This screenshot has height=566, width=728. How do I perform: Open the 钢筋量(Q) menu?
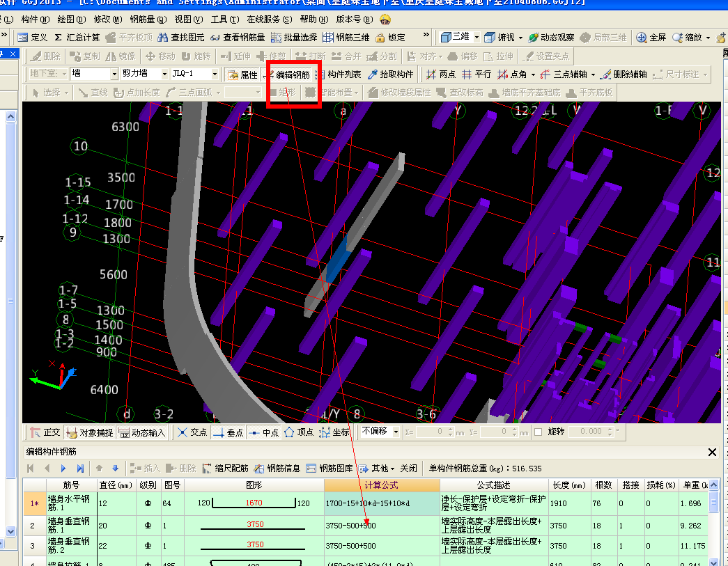coord(148,19)
